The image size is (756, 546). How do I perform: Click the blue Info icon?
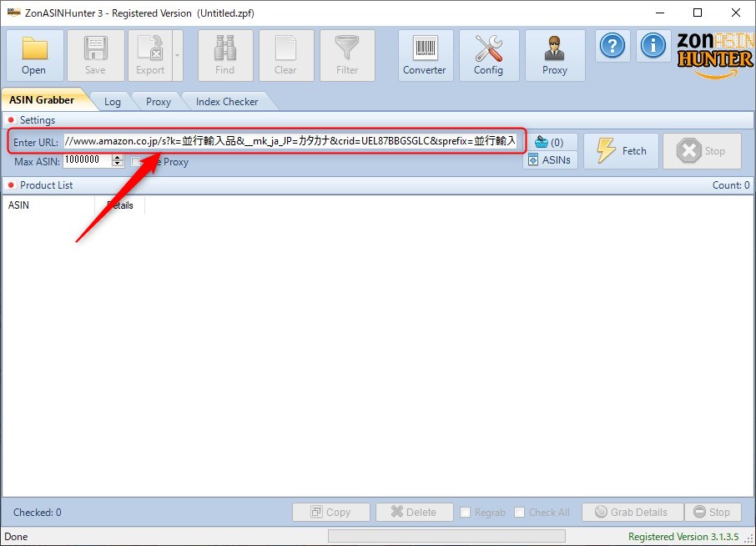653,46
